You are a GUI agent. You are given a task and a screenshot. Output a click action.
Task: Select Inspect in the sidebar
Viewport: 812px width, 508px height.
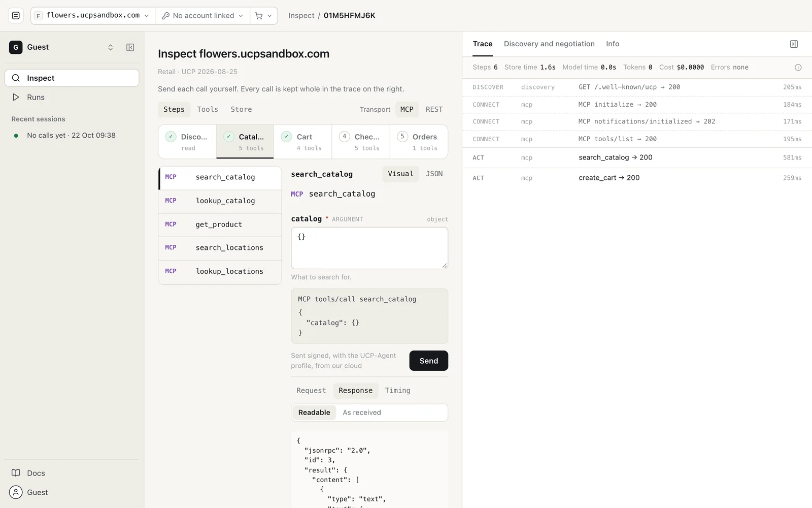coord(72,78)
